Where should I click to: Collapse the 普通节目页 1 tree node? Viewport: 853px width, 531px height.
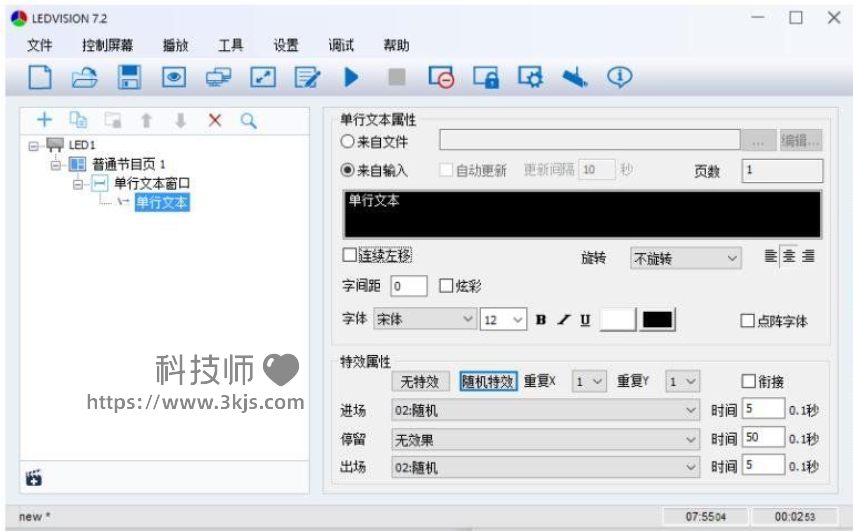[56, 164]
